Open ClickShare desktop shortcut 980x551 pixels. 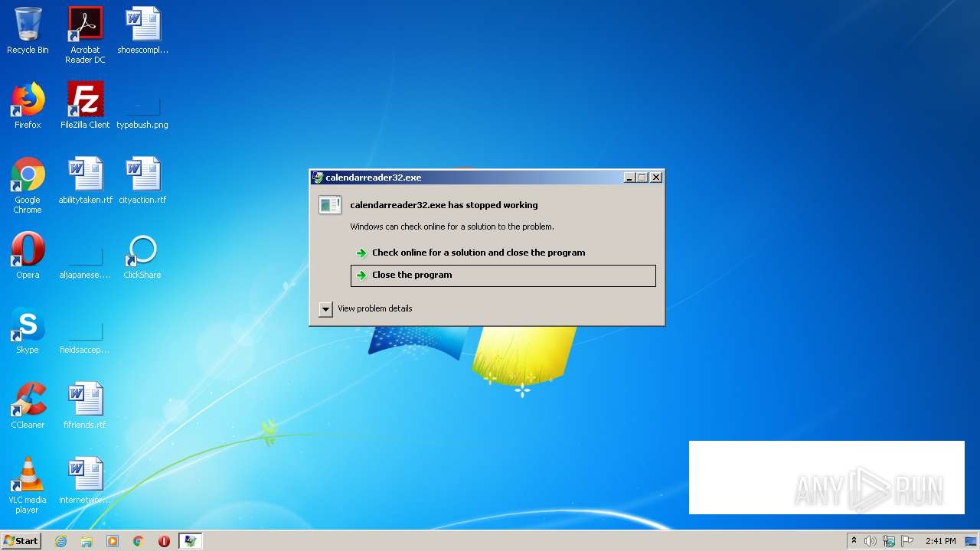click(142, 256)
